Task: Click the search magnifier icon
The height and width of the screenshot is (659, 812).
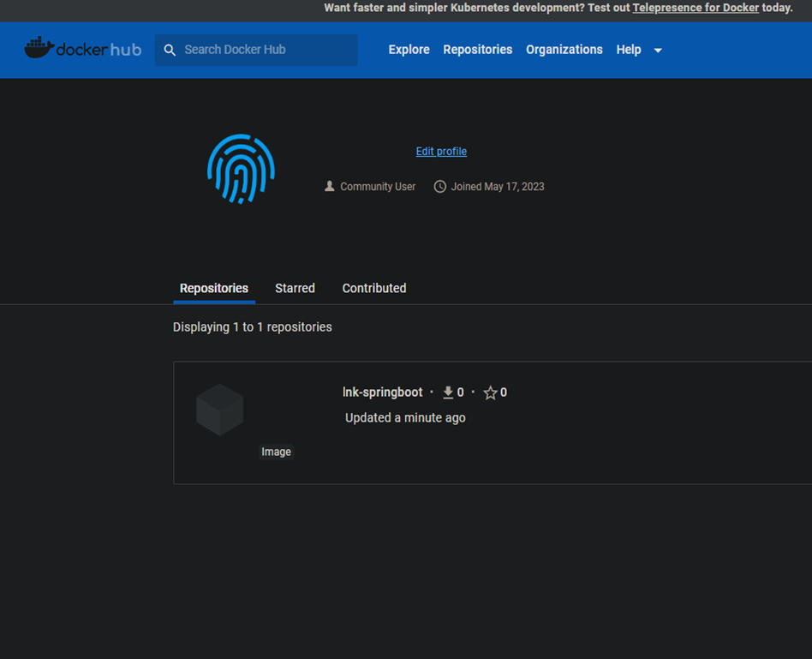Action: (x=170, y=50)
